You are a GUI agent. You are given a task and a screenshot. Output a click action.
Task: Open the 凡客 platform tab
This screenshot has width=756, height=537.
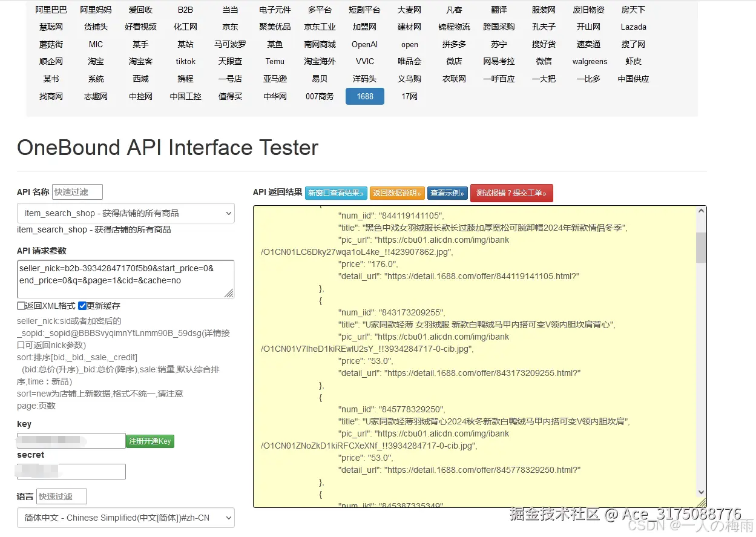[x=454, y=10]
